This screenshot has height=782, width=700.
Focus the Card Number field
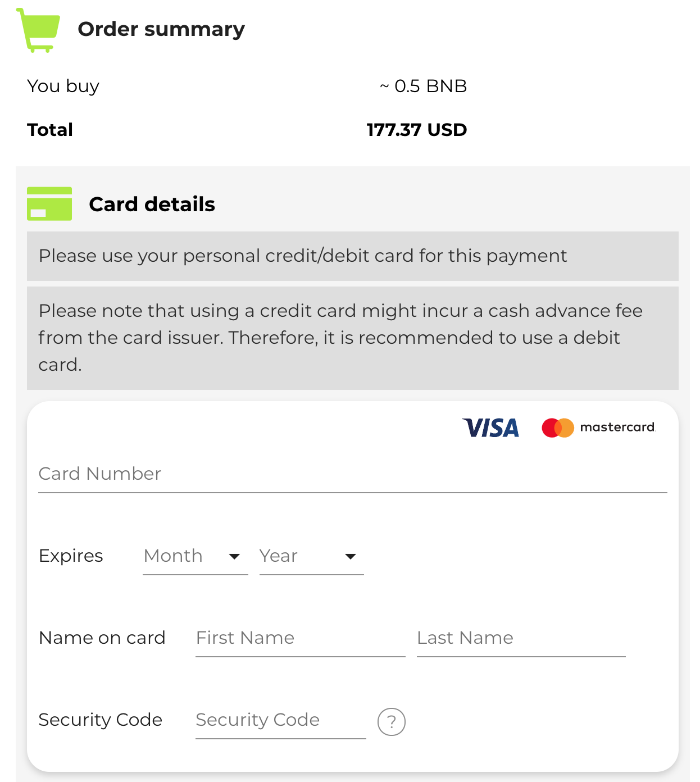352,474
